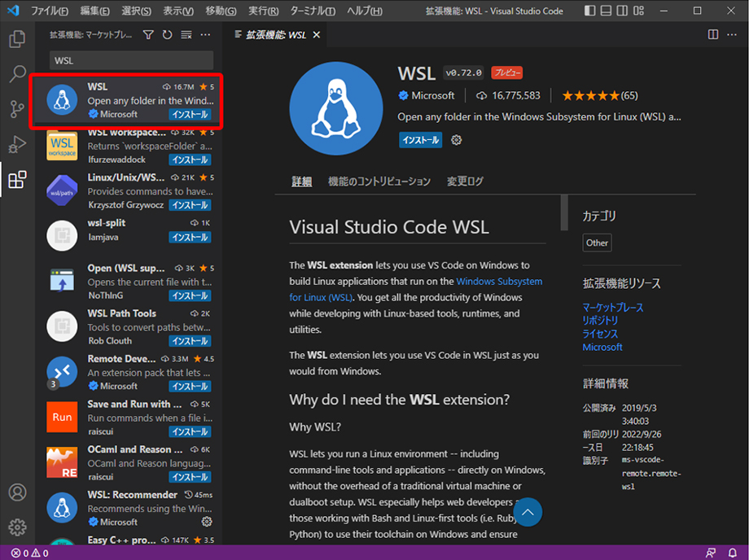
Task: Open the Manage gear in activity bar
Action: pos(17,527)
